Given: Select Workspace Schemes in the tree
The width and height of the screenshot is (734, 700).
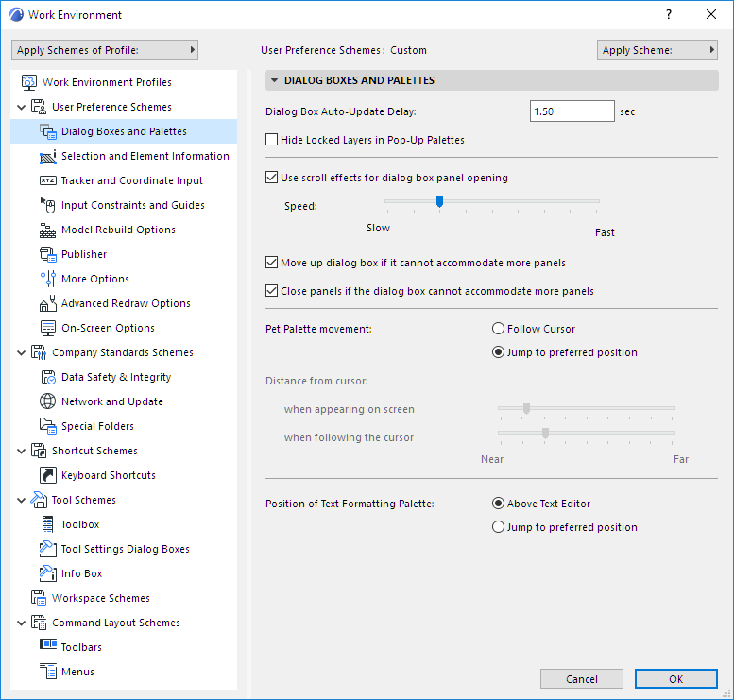Looking at the screenshot, I should [x=101, y=598].
